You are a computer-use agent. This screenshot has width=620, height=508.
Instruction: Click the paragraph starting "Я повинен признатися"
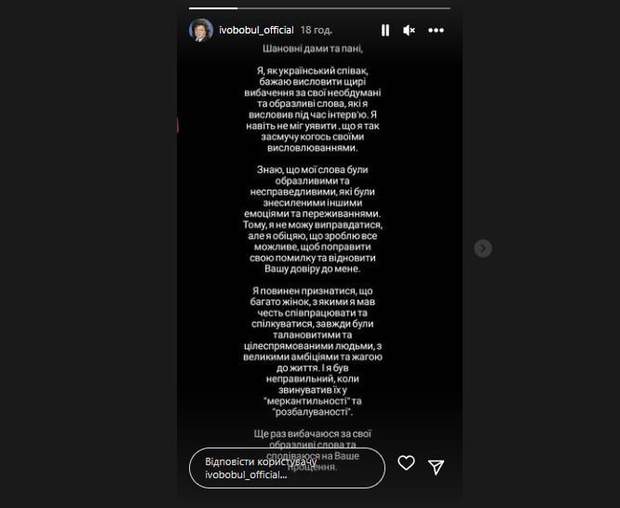[312, 351]
